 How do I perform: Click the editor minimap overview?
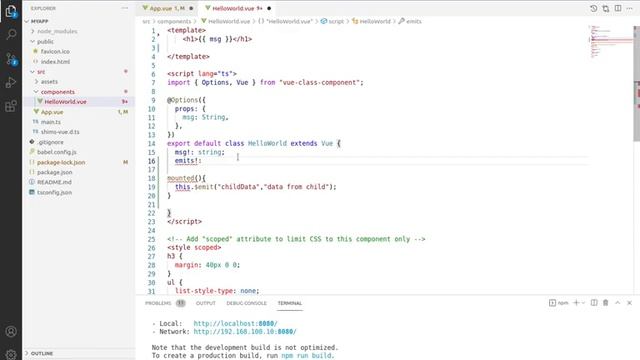tap(610, 42)
